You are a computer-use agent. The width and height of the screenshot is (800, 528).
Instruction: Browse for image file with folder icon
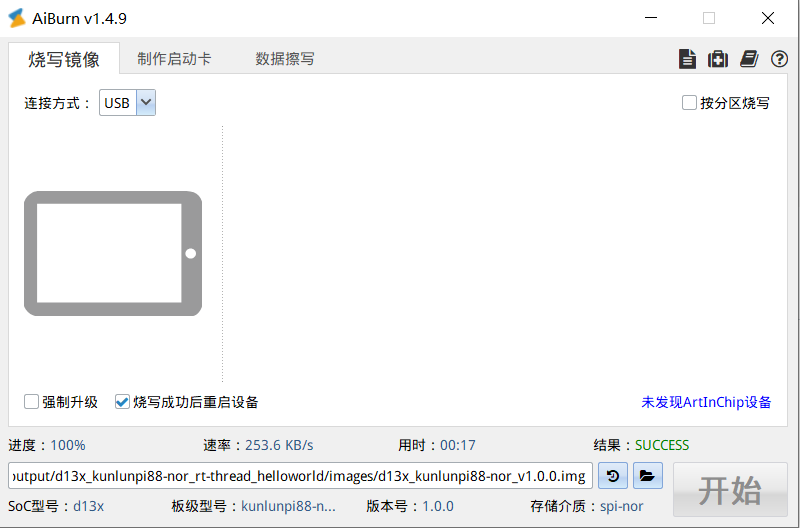[647, 476]
